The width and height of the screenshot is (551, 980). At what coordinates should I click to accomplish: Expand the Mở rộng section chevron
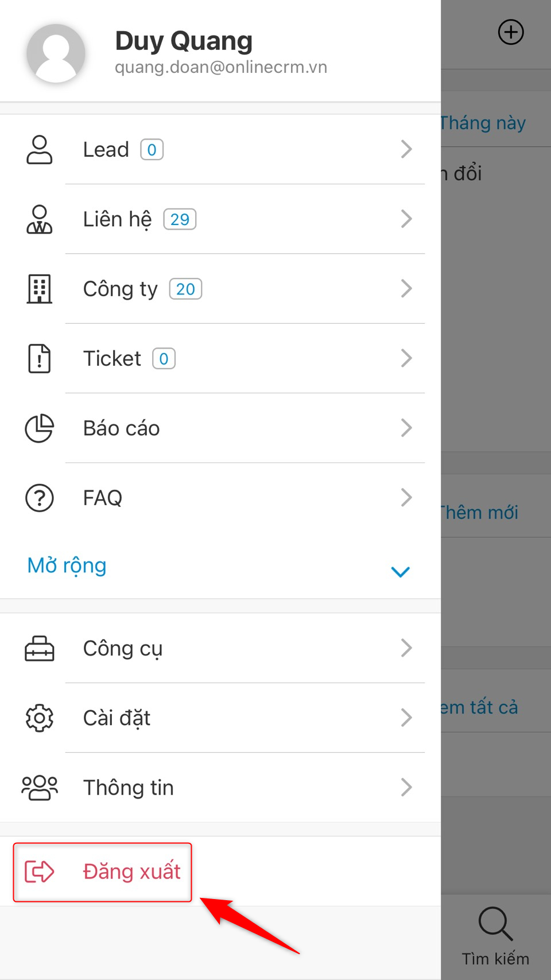[400, 571]
